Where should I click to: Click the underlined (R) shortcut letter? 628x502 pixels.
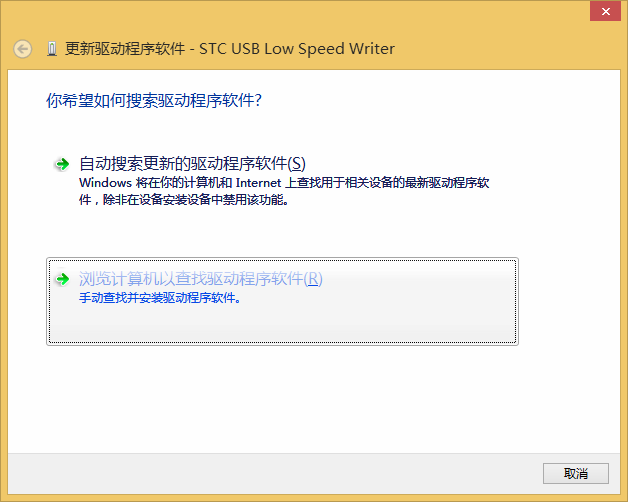[x=313, y=279]
